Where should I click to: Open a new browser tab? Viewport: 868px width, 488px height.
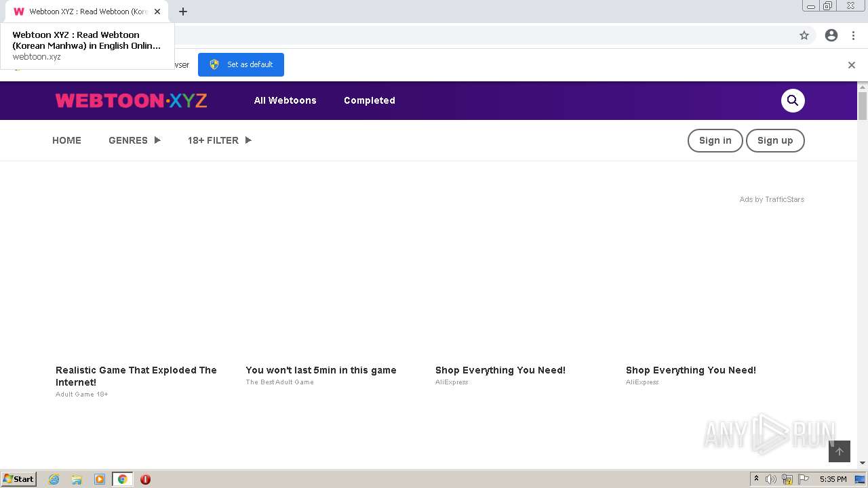point(183,12)
